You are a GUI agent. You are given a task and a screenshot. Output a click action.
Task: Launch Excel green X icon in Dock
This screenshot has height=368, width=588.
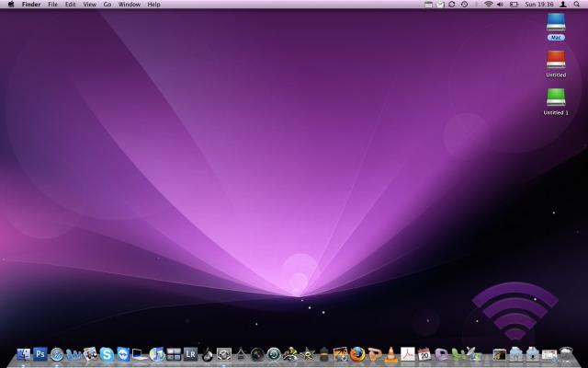[458, 354]
